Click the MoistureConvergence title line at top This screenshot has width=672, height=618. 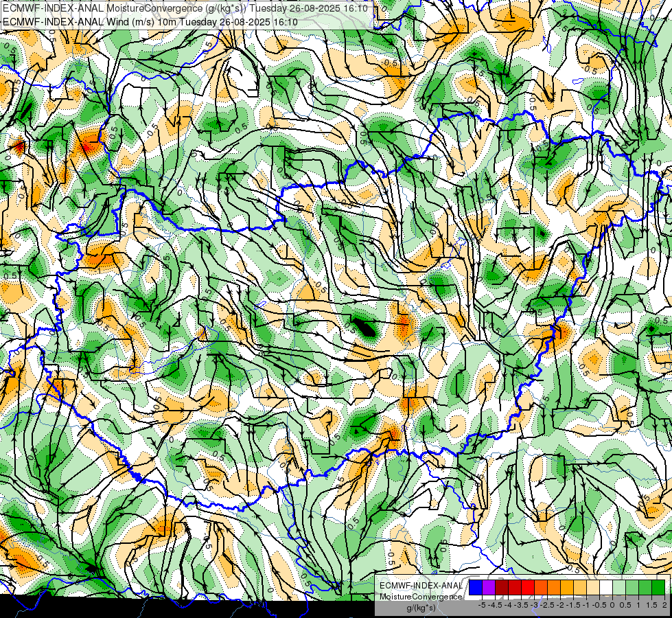[x=185, y=8]
